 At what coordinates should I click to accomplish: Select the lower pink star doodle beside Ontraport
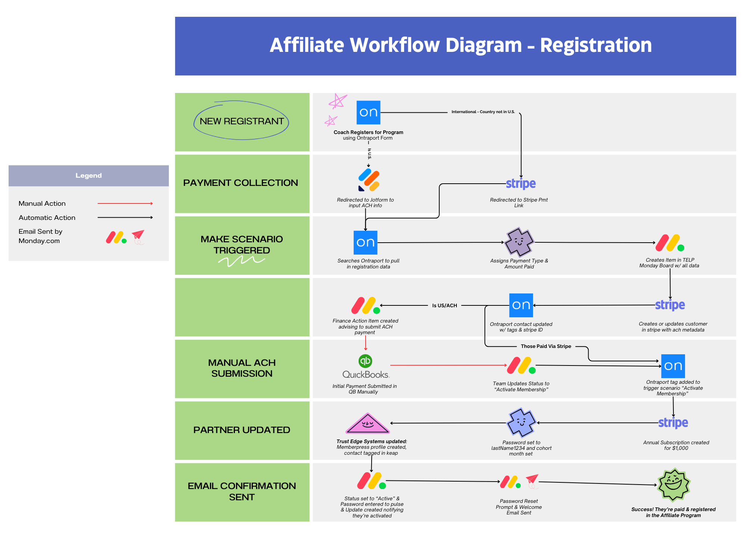coord(331,121)
